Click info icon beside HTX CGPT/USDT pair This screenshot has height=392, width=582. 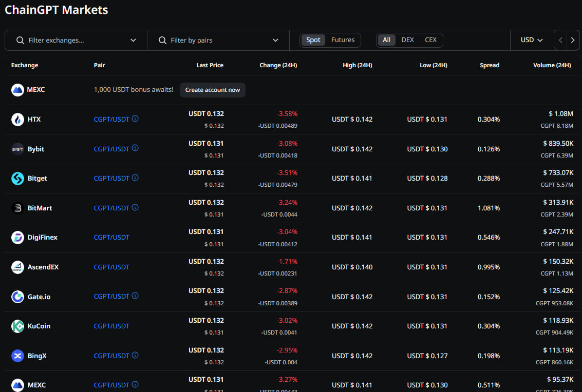point(135,119)
